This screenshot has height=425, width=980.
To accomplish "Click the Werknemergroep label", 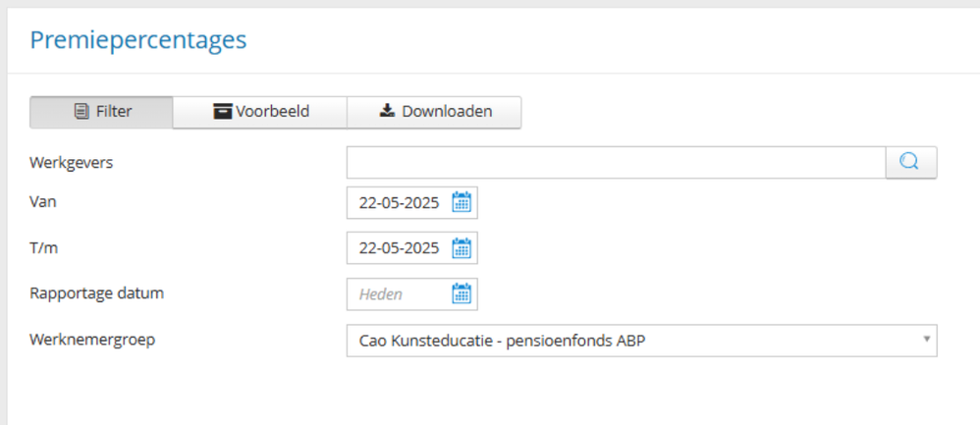I will (x=93, y=340).
